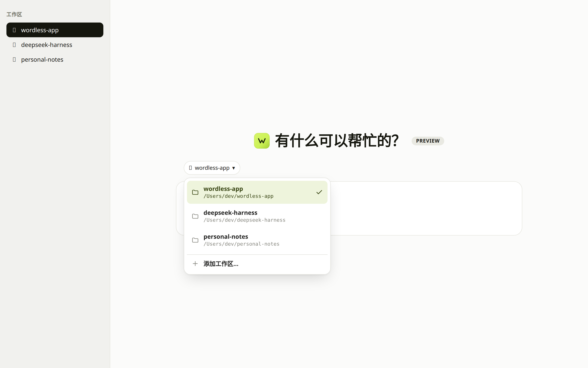Click the icon beside sidebar personal-notes

point(14,59)
